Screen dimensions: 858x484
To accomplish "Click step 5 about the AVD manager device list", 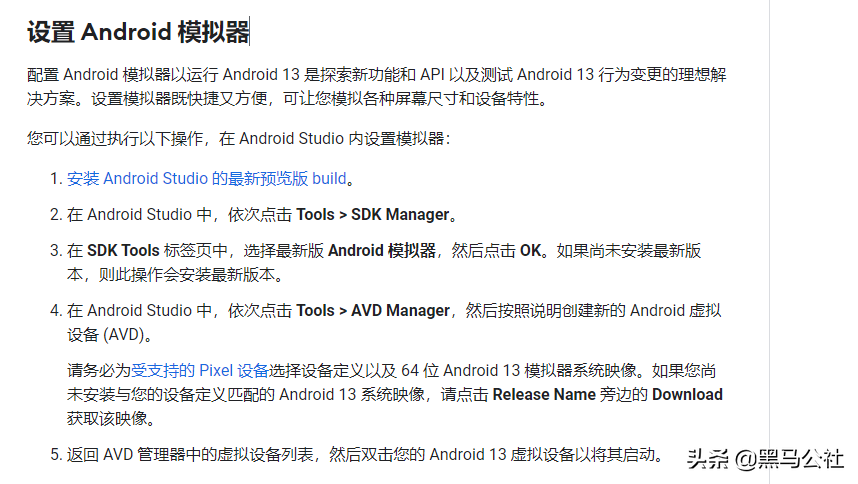I will pos(357,454).
